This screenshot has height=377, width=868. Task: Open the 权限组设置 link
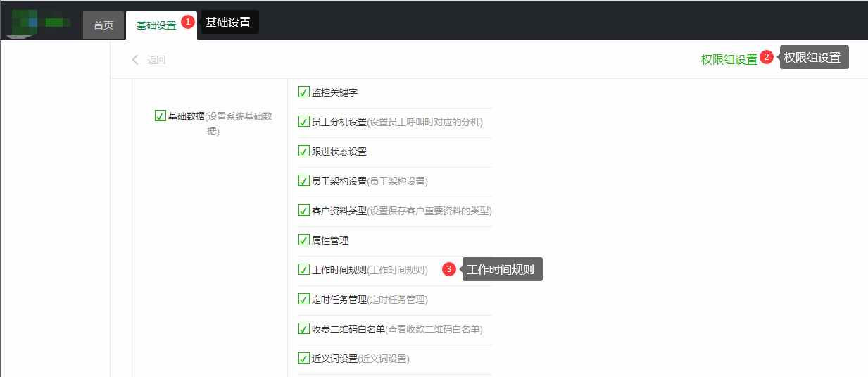(x=729, y=60)
